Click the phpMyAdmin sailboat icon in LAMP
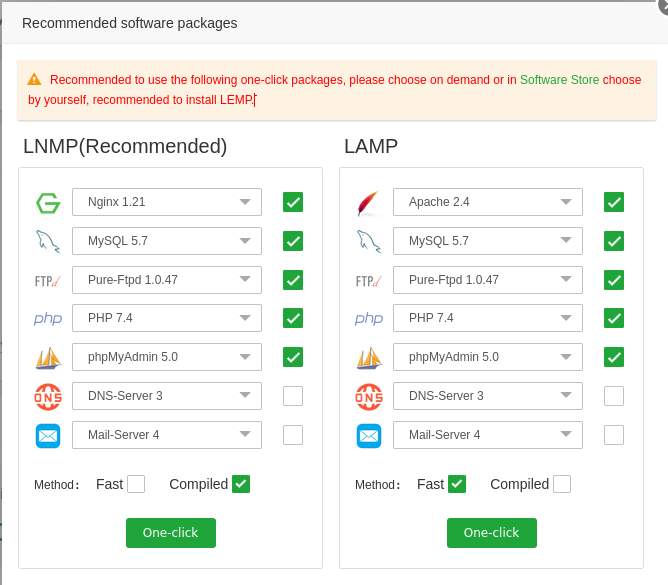The width and height of the screenshot is (668, 585). (368, 358)
